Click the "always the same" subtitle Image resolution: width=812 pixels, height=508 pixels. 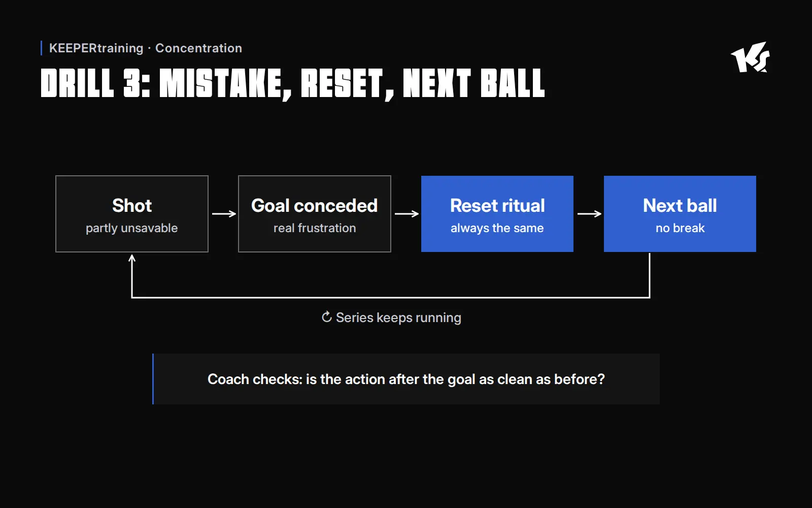tap(497, 228)
